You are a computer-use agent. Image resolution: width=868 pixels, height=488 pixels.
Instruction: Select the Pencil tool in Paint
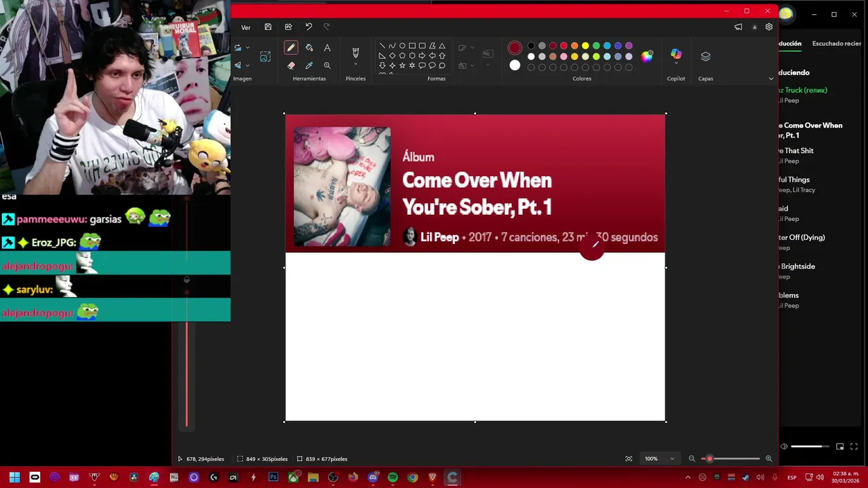(x=291, y=47)
